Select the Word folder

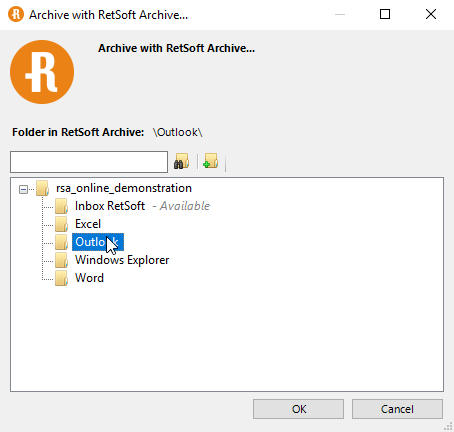coord(89,278)
